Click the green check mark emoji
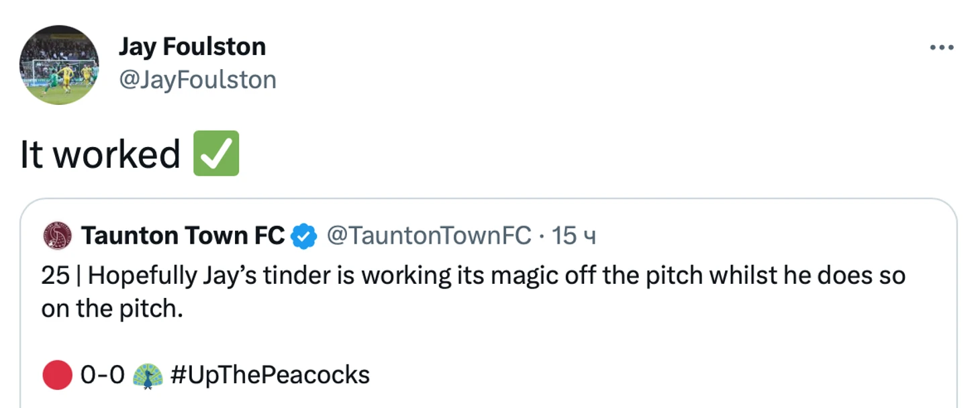Image resolution: width=980 pixels, height=408 pixels. pos(216,154)
